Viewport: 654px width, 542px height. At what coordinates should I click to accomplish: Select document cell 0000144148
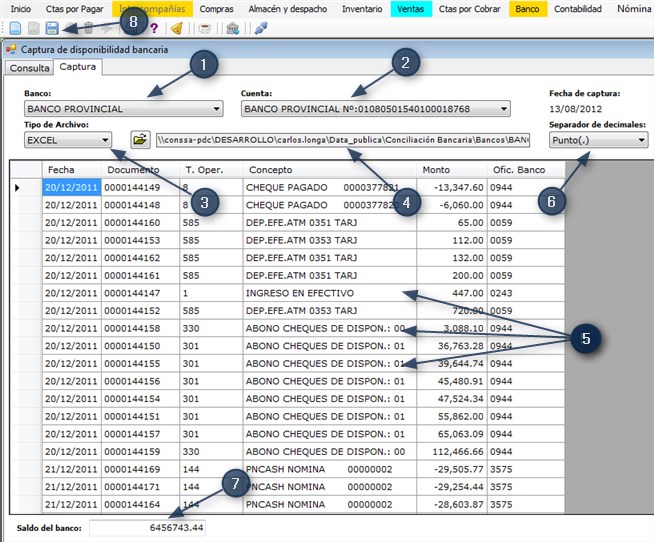coord(141,205)
